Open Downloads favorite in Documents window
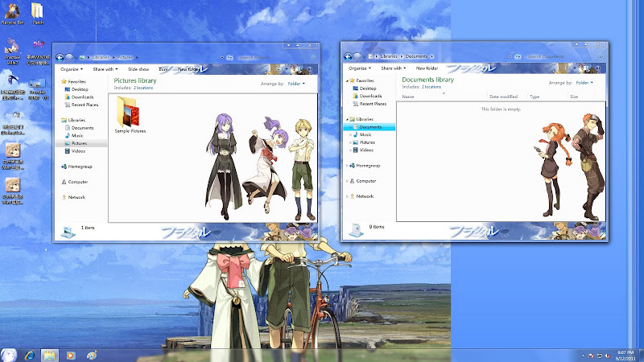The width and height of the screenshot is (644, 362). coord(367,96)
